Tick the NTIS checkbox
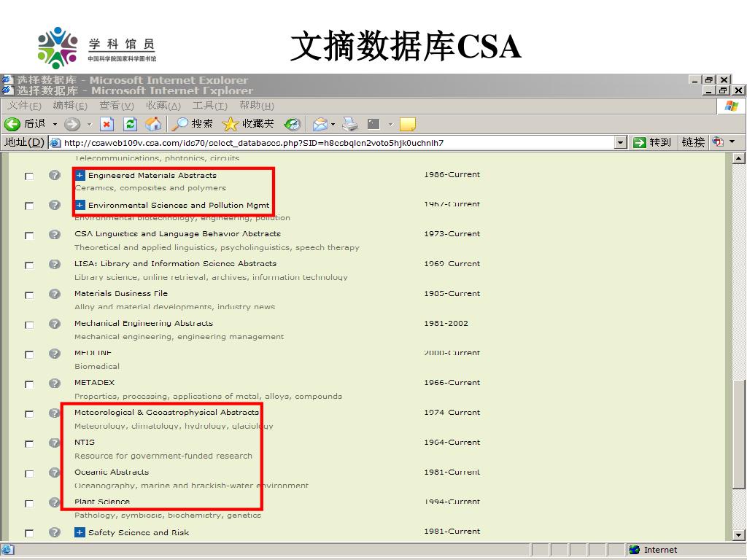747x560 pixels. [x=29, y=444]
